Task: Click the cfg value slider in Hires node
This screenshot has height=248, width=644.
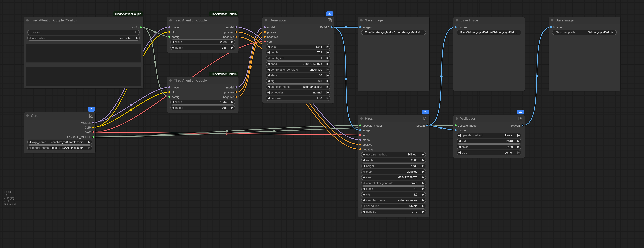Action: [x=393, y=194]
